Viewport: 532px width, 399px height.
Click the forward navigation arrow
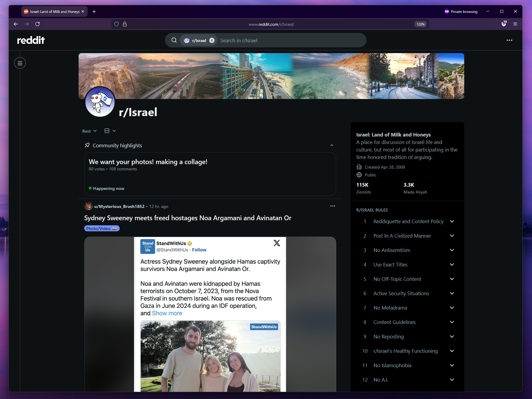[x=27, y=24]
